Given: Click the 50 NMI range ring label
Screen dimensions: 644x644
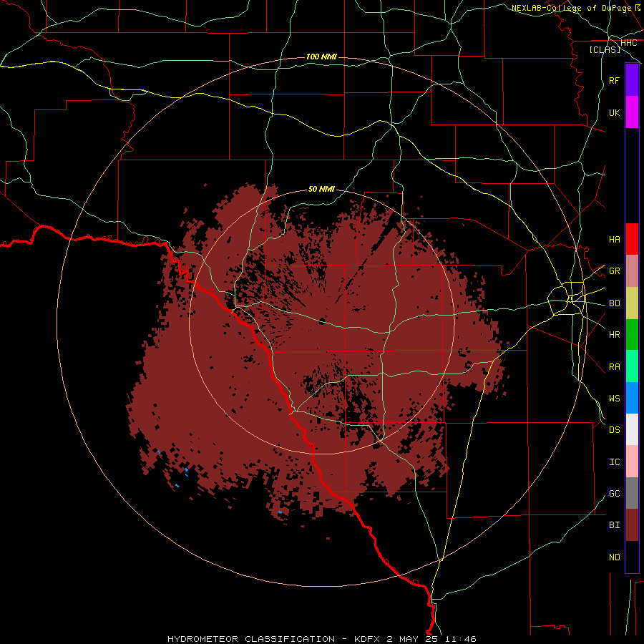Looking at the screenshot, I should (x=321, y=189).
